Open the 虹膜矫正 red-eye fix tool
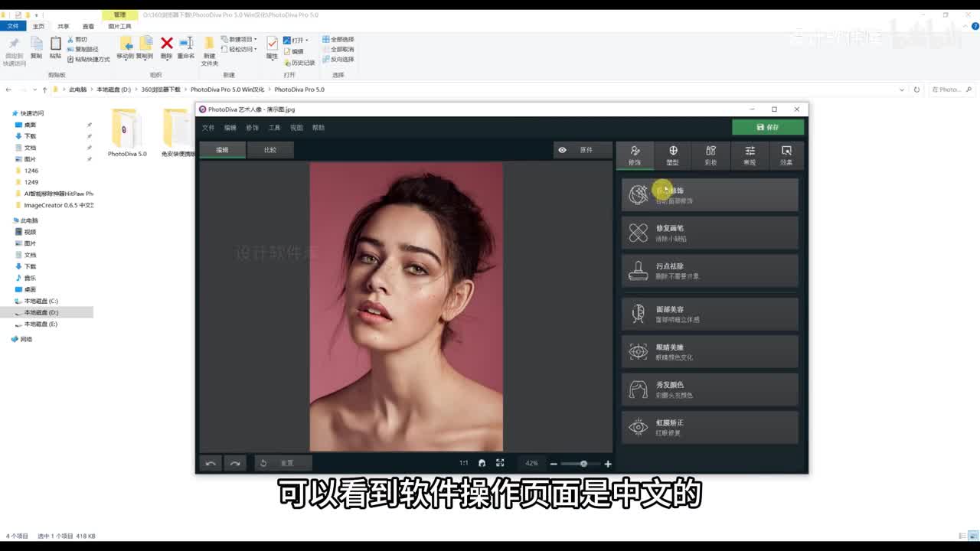 click(709, 427)
